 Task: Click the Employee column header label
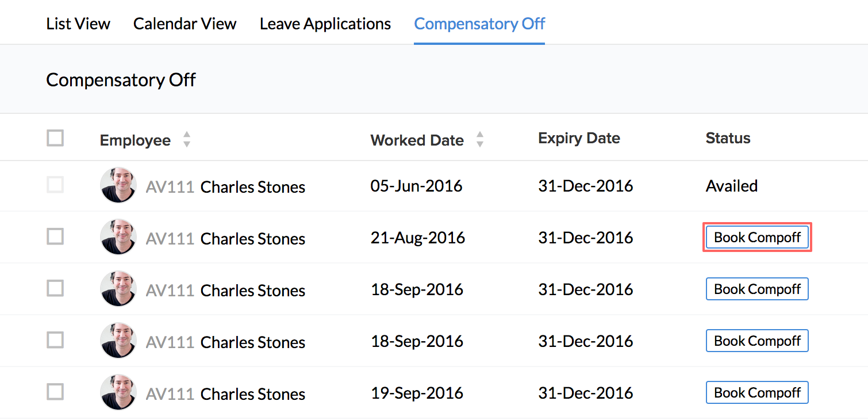135,140
